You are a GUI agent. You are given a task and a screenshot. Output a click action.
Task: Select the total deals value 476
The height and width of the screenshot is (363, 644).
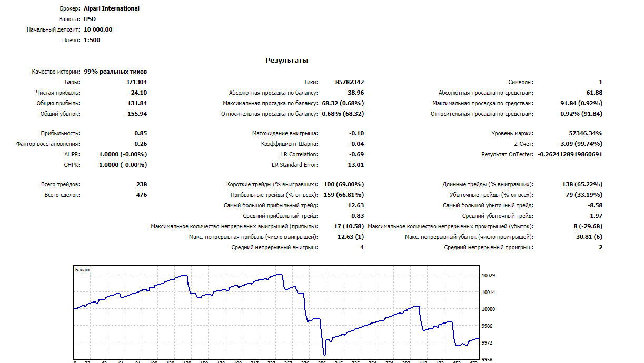click(x=142, y=195)
